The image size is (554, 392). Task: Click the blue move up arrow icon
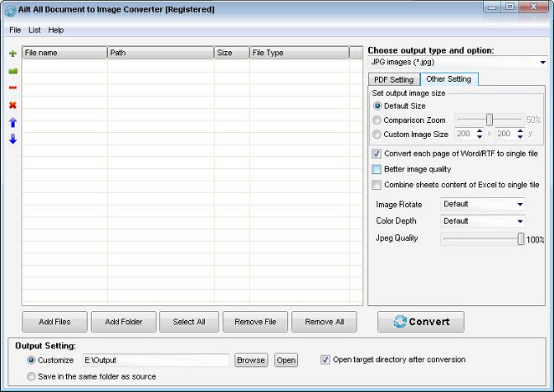coord(13,122)
